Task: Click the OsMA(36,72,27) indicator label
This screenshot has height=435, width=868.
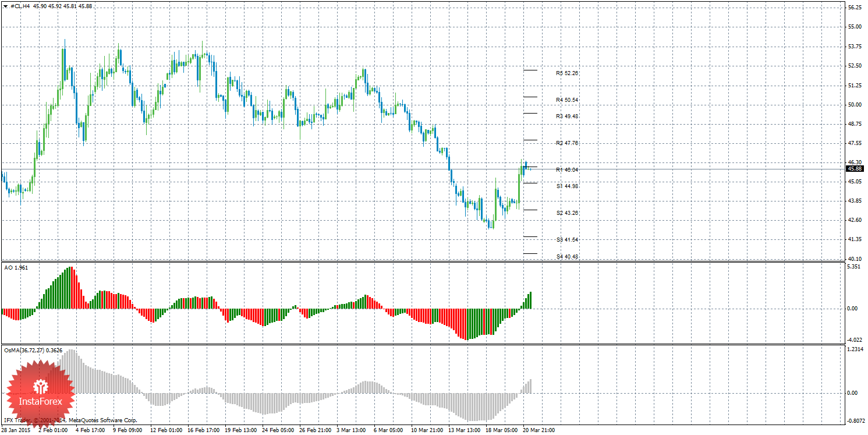Action: (33, 351)
